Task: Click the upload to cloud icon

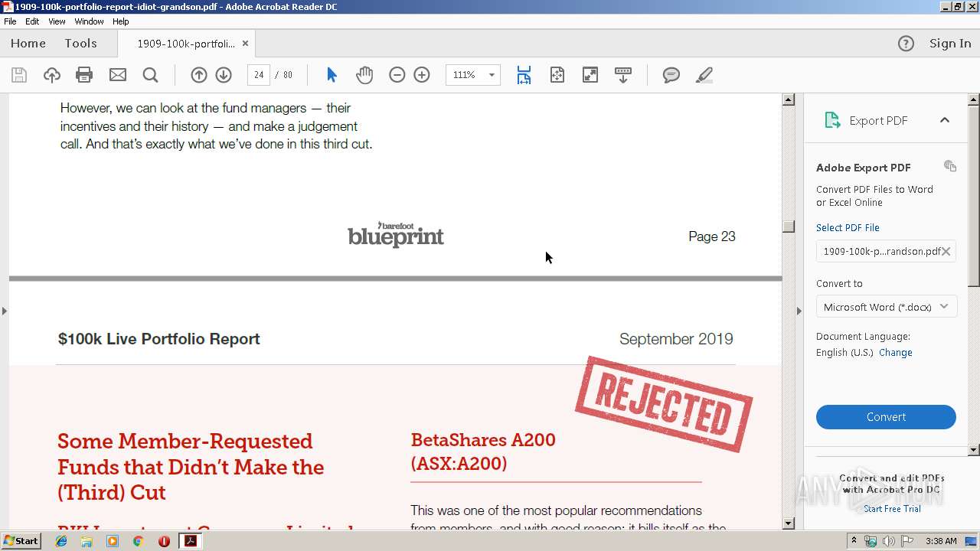Action: pos(51,75)
